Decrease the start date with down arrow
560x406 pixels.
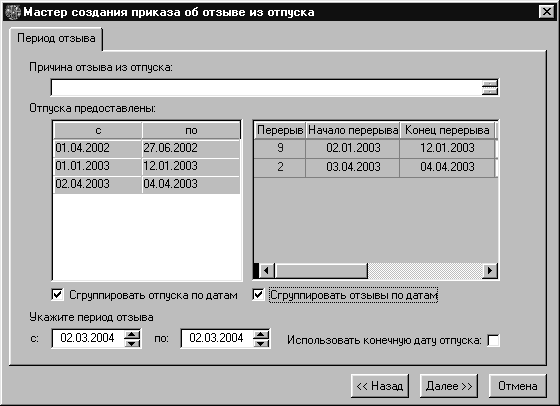tap(132, 343)
